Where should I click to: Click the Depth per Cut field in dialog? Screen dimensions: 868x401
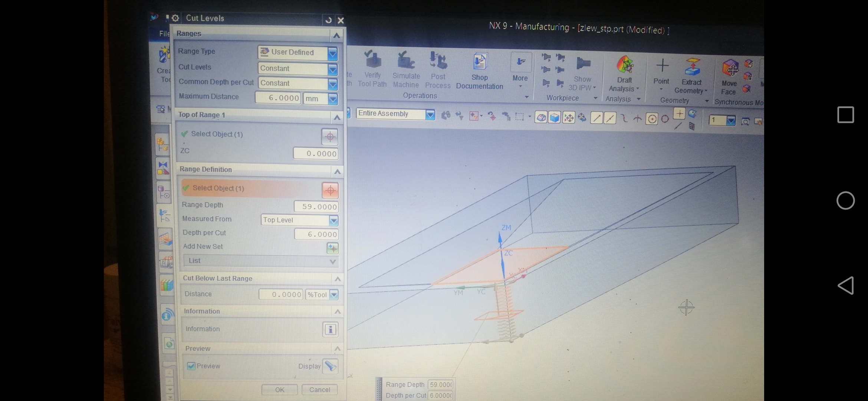[x=316, y=234]
